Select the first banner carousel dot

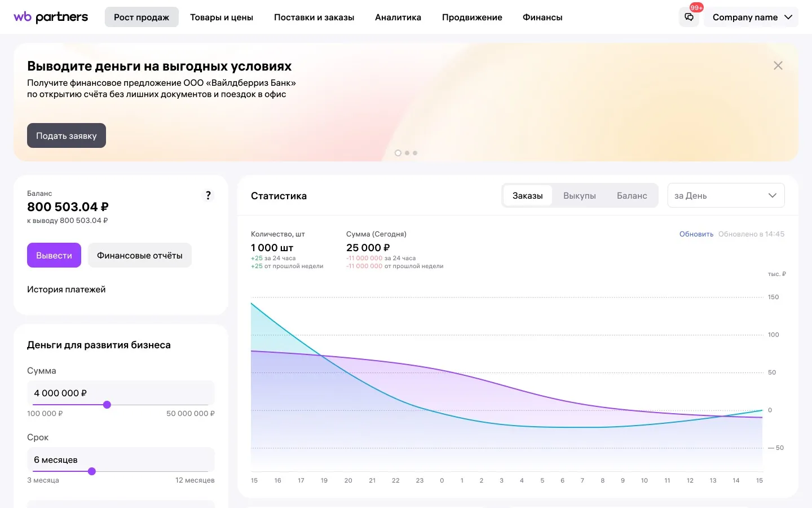point(398,153)
